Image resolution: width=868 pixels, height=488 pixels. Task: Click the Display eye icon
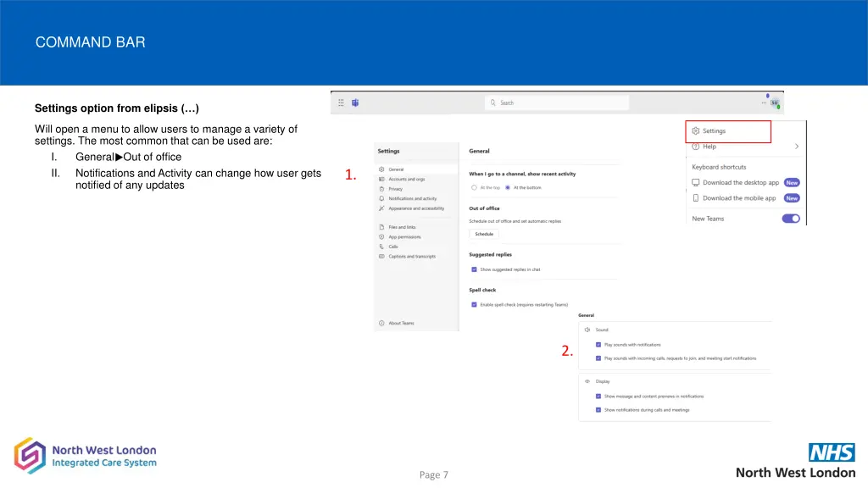click(587, 381)
